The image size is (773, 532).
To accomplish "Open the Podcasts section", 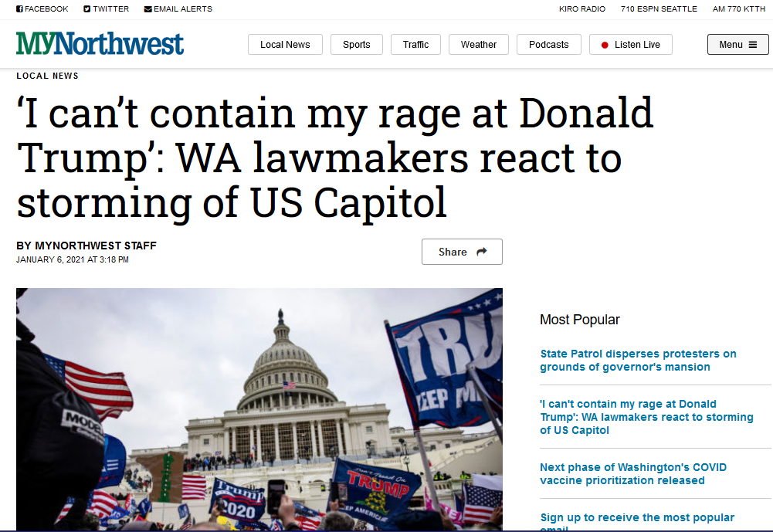I will coord(549,44).
